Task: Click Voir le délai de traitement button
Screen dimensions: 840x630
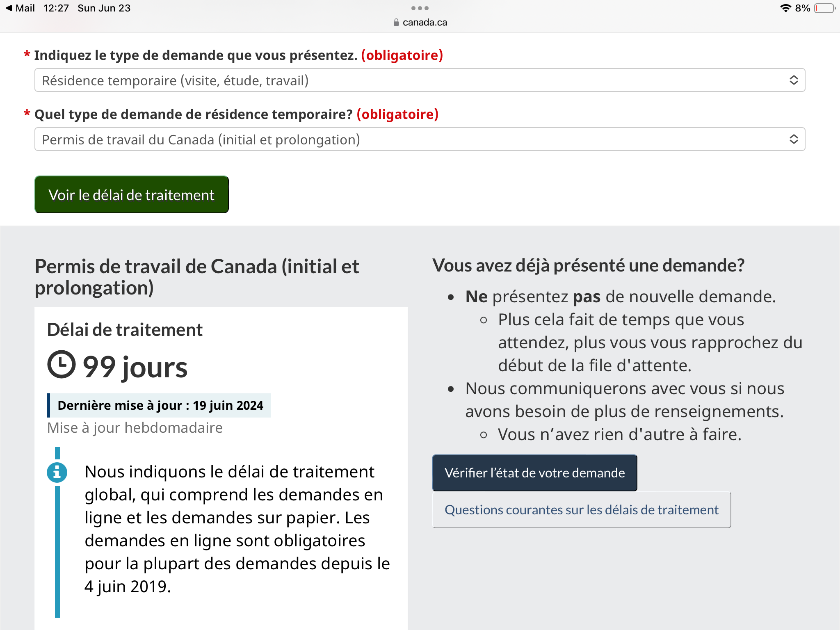Action: [x=132, y=195]
